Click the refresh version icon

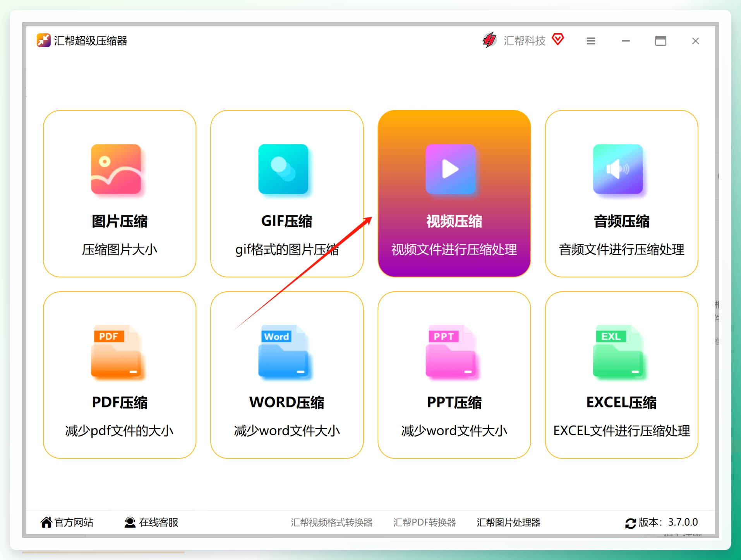point(631,523)
